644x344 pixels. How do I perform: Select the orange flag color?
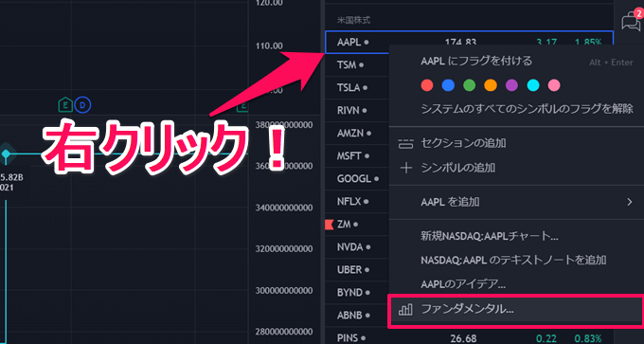[x=491, y=85]
